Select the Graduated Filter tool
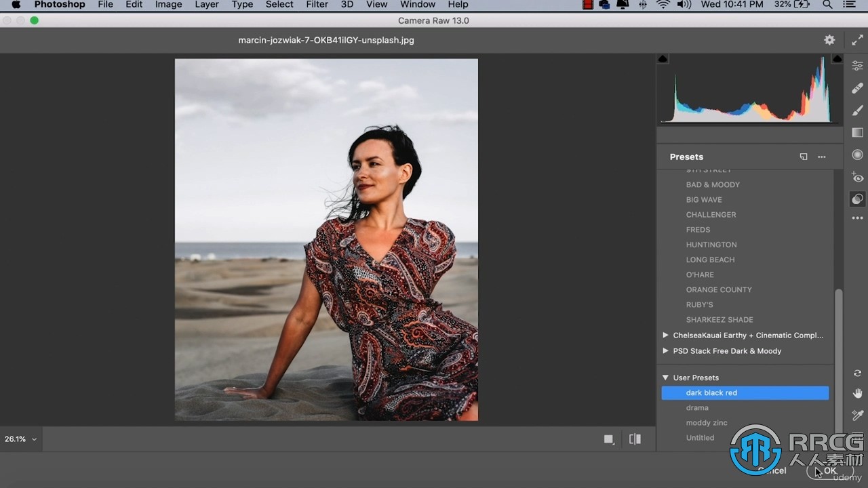 click(x=857, y=132)
